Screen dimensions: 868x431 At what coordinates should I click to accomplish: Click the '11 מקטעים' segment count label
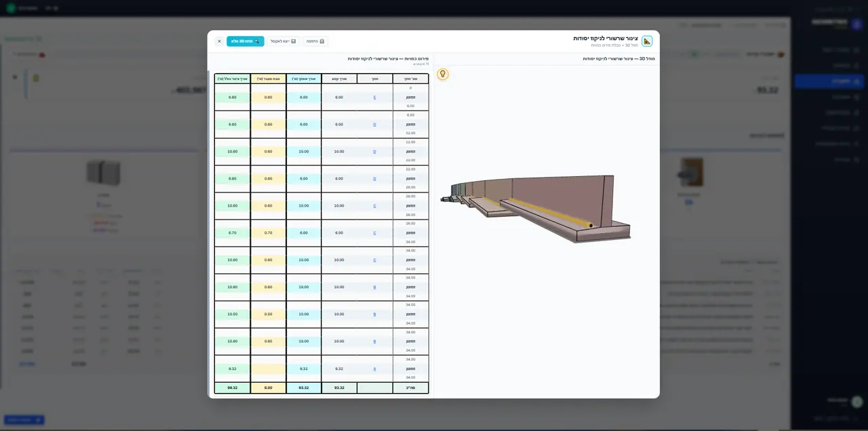click(420, 64)
